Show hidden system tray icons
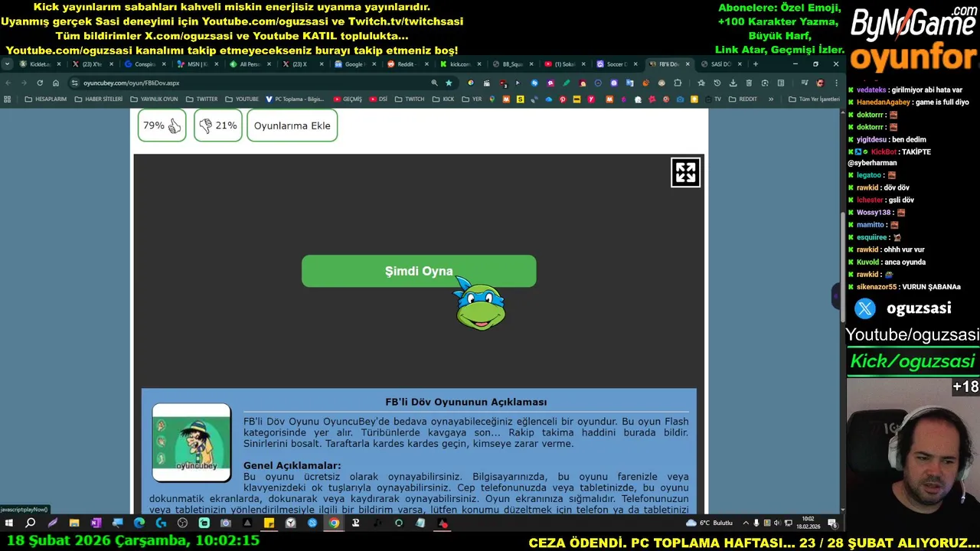The width and height of the screenshot is (980, 551). tap(746, 523)
